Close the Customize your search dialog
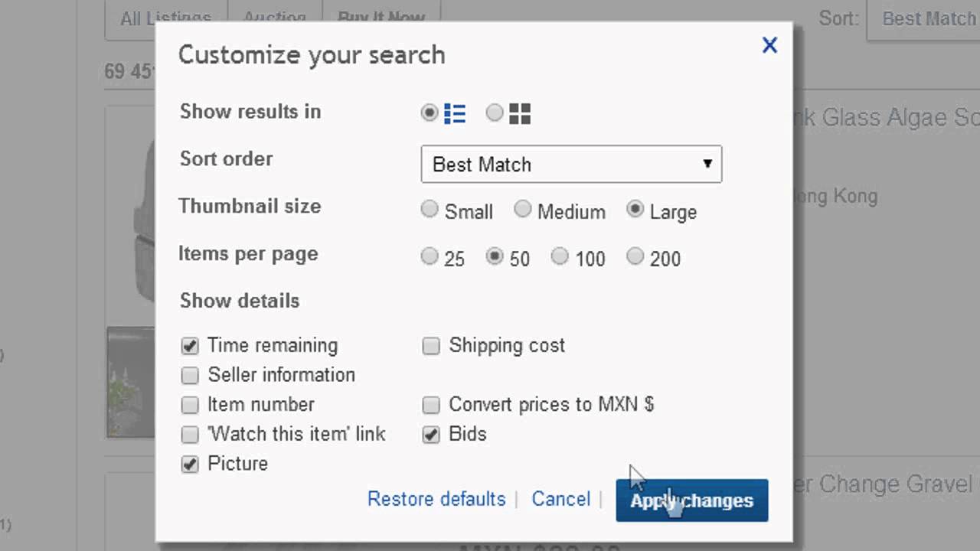 coord(769,45)
